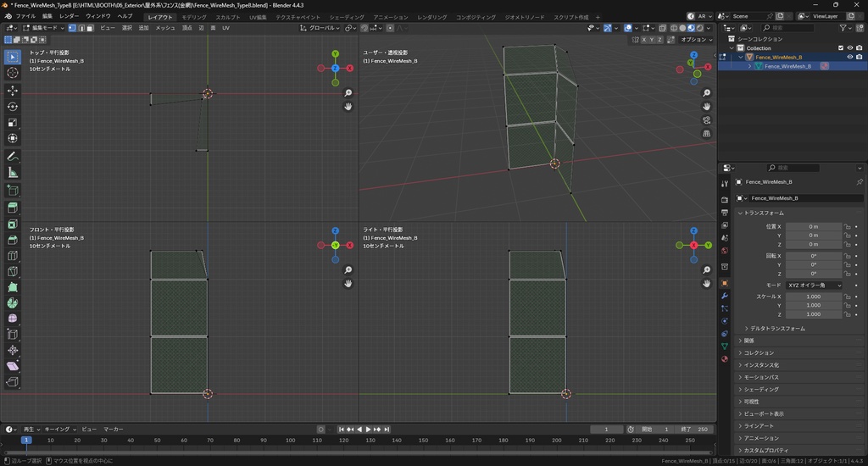Open the XYZ オイラー角 rotation mode dropdown

click(815, 286)
